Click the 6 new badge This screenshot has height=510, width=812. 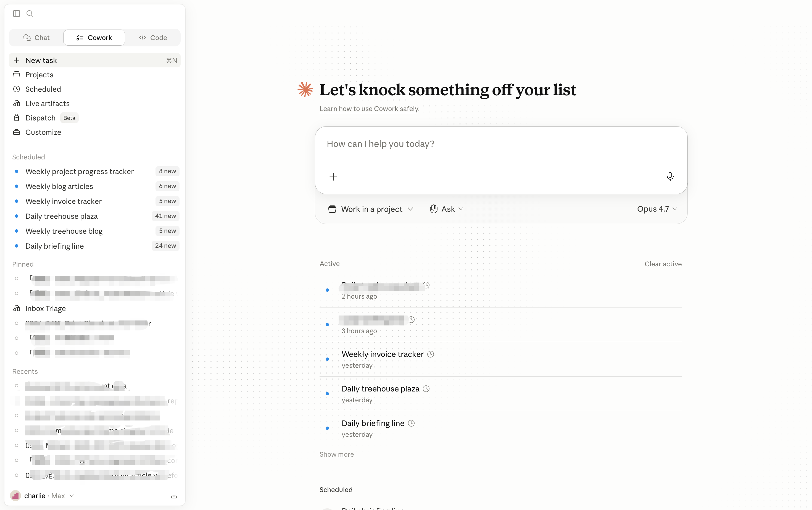click(x=167, y=186)
